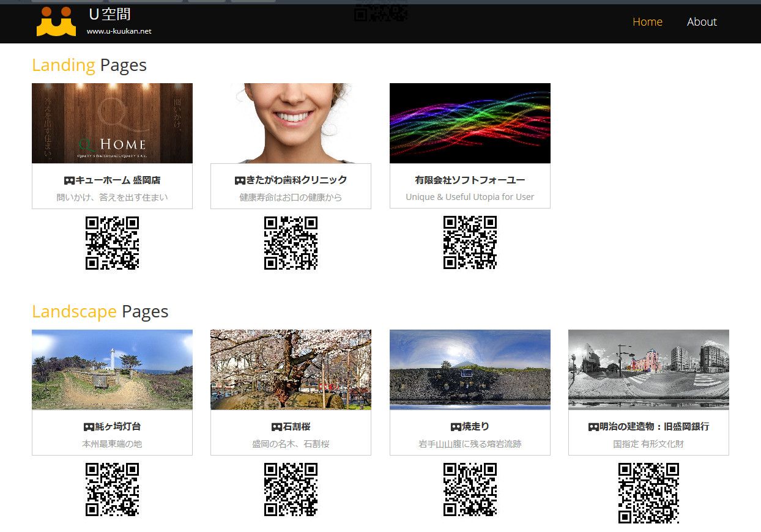The width and height of the screenshot is (761, 532).
Task: Click the 本州最東端の地 caption
Action: (112, 444)
